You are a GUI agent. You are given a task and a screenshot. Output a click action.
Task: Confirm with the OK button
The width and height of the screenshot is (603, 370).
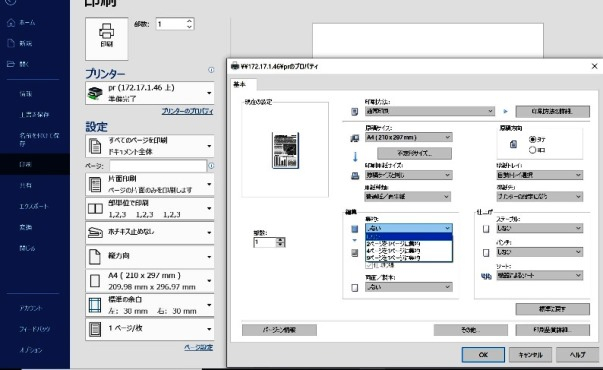pyautogui.click(x=483, y=355)
